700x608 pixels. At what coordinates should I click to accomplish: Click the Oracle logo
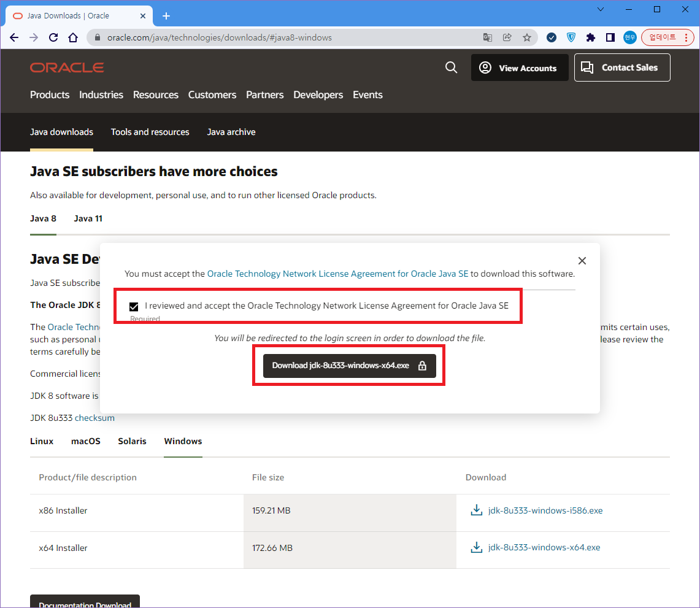click(67, 67)
